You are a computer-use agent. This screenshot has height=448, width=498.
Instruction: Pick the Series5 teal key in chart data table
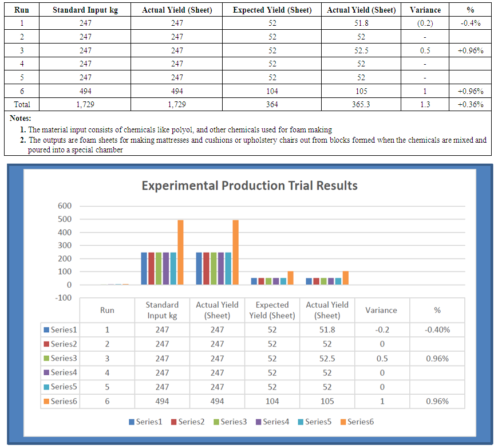(x=46, y=387)
